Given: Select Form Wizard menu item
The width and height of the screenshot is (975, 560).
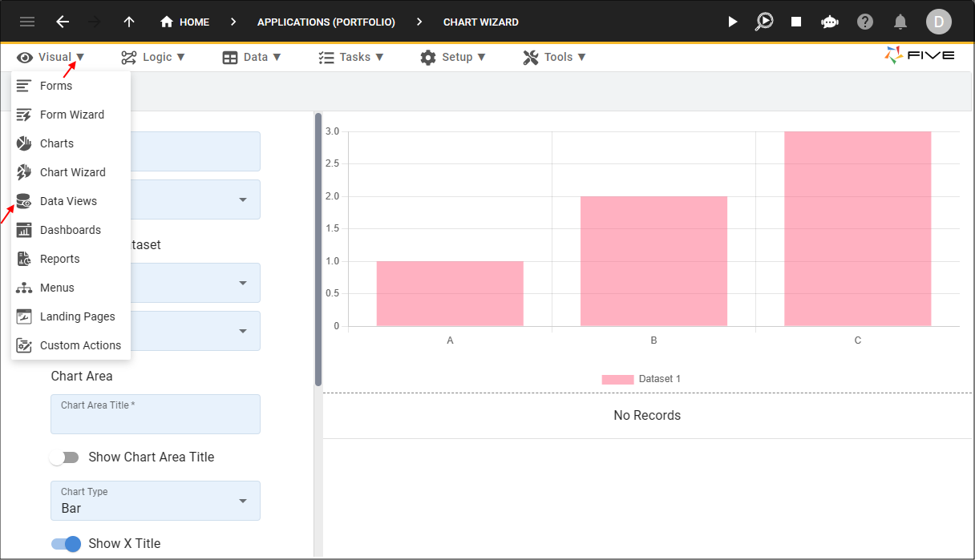Looking at the screenshot, I should click(71, 115).
